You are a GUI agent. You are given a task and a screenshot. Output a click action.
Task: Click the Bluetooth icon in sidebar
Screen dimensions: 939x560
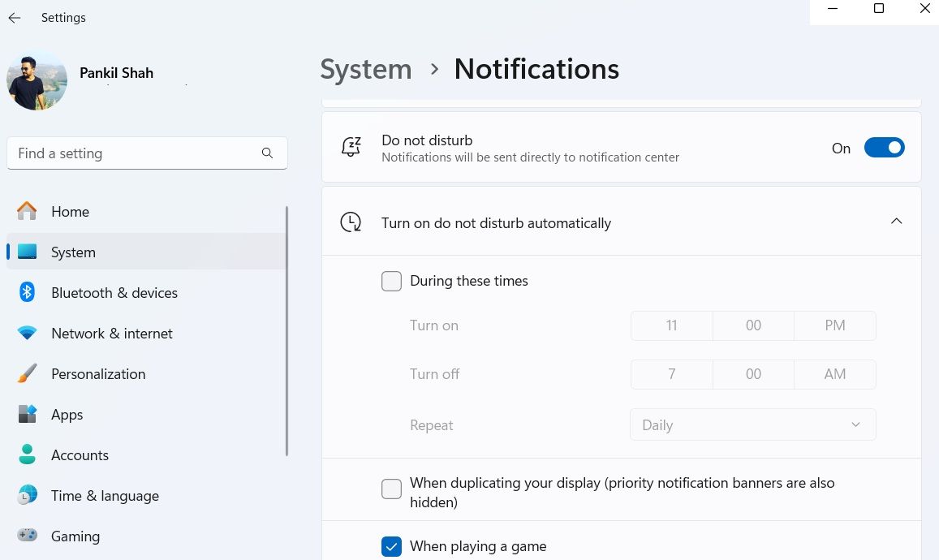point(27,292)
